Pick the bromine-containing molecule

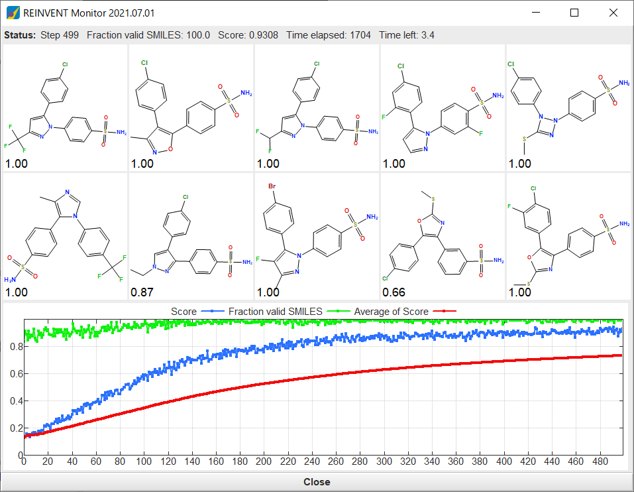[317, 236]
